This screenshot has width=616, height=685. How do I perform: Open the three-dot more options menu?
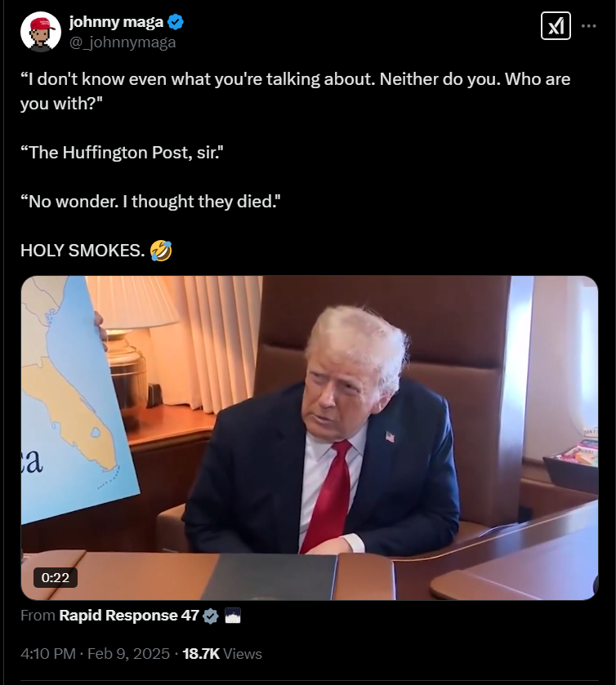[x=588, y=26]
